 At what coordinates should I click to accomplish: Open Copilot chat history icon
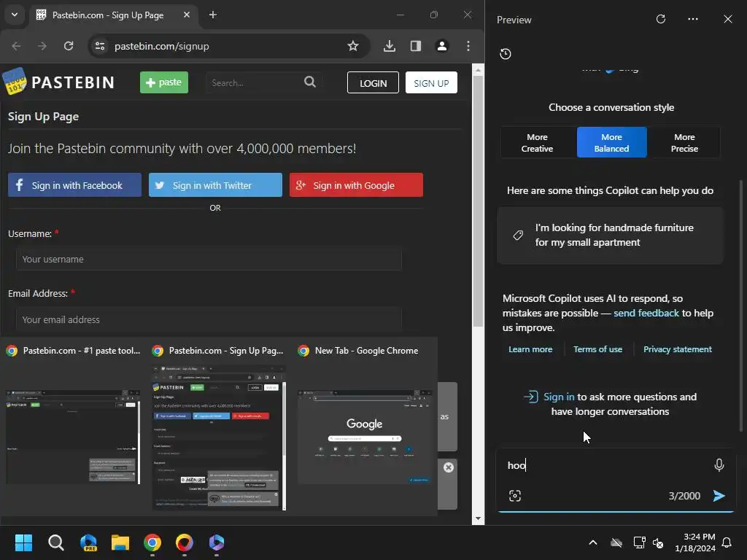(506, 54)
